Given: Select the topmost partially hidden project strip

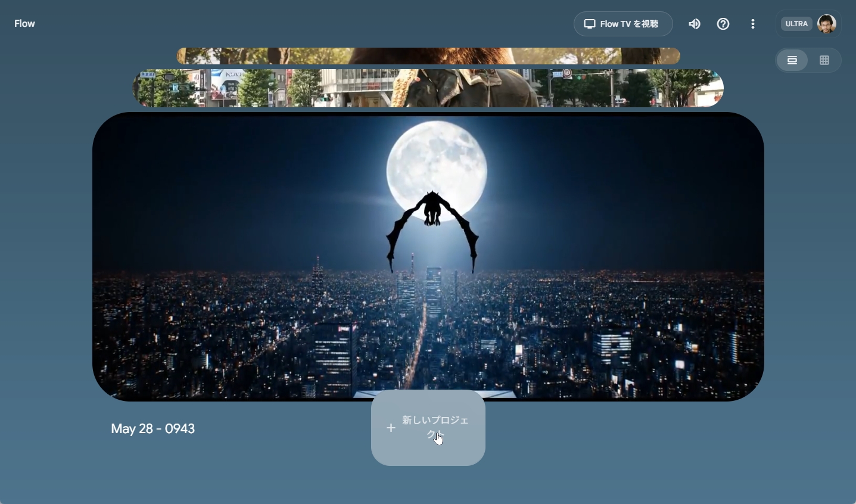Looking at the screenshot, I should 428,56.
